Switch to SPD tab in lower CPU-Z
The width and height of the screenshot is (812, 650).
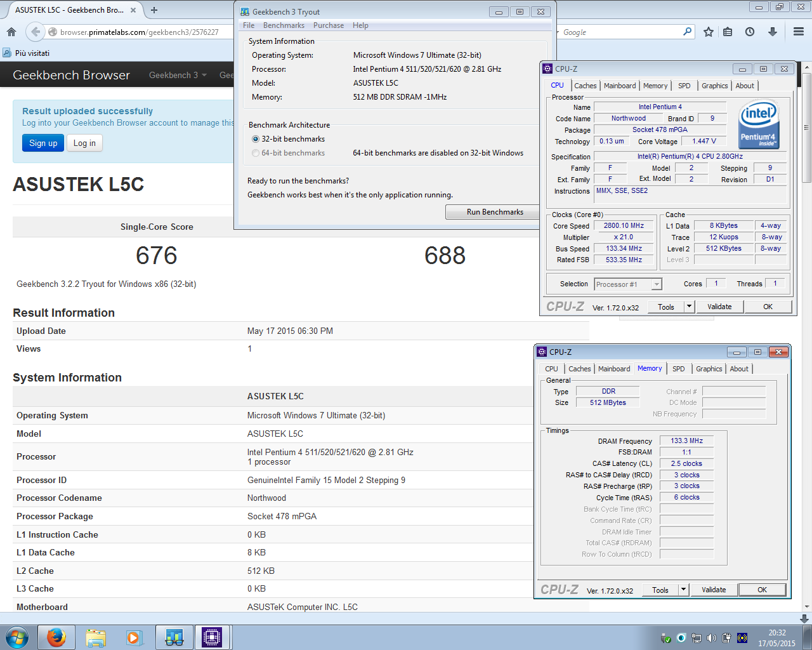tap(679, 369)
